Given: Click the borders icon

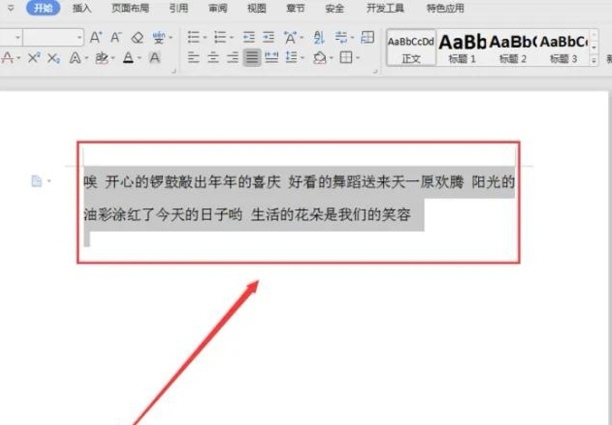Looking at the screenshot, I should click(346, 58).
